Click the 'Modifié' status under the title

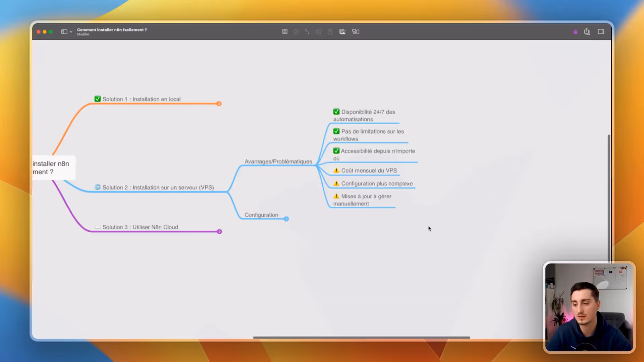[x=83, y=34]
